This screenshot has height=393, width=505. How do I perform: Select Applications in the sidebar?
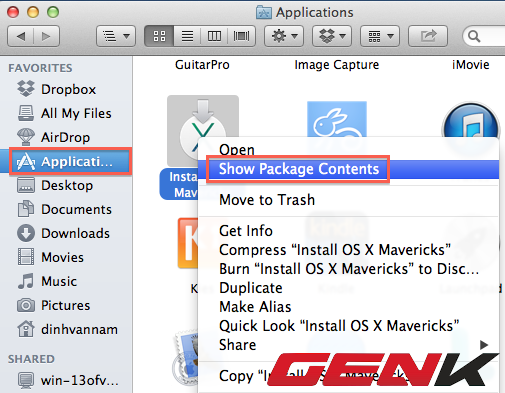pos(66,161)
